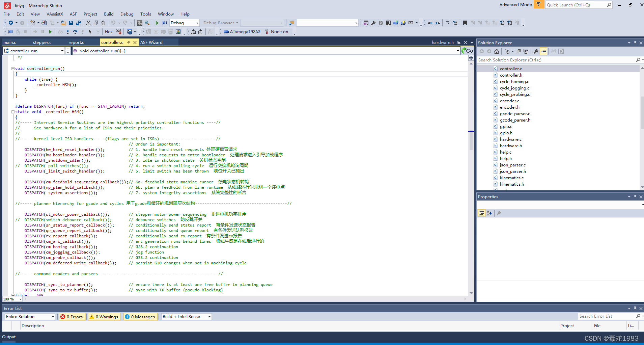Image resolution: width=644 pixels, height=345 pixels.
Task: Click the Step Into debug icon
Action: point(68,32)
